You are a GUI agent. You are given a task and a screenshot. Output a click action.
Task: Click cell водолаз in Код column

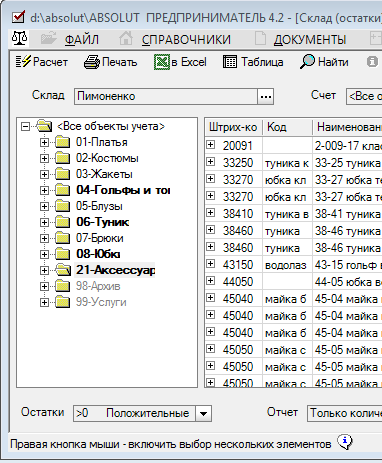(x=287, y=265)
